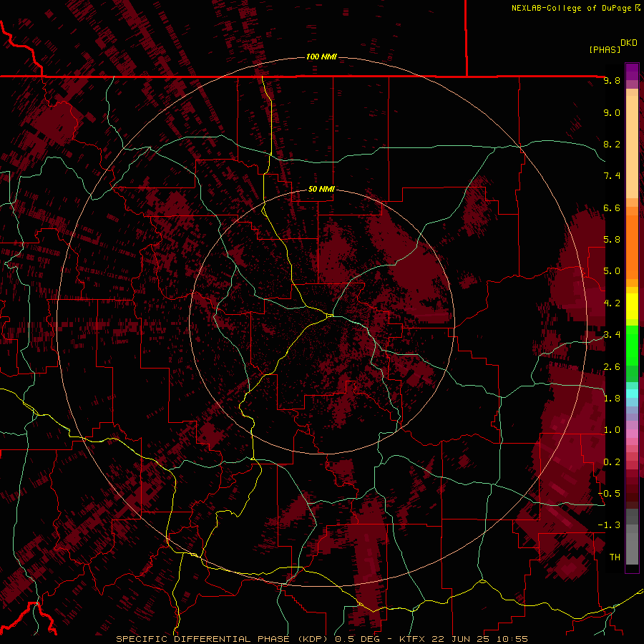The image size is (644, 644).
Task: Click the 4.2 legend value
Action: [x=612, y=303]
